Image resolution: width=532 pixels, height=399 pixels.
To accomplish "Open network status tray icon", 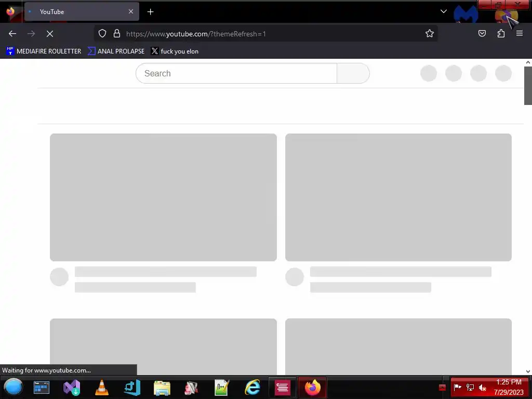I will [470, 387].
